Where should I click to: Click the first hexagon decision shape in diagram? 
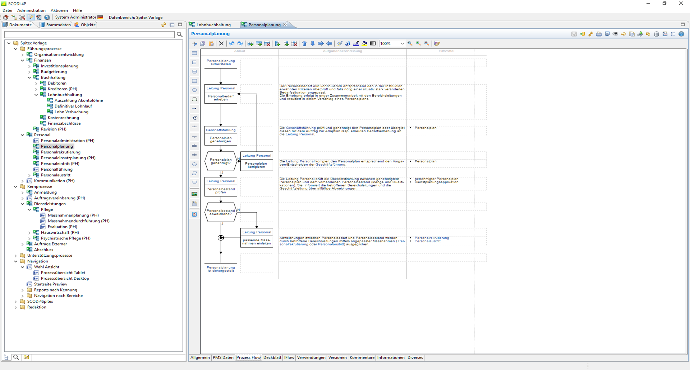[x=221, y=161]
